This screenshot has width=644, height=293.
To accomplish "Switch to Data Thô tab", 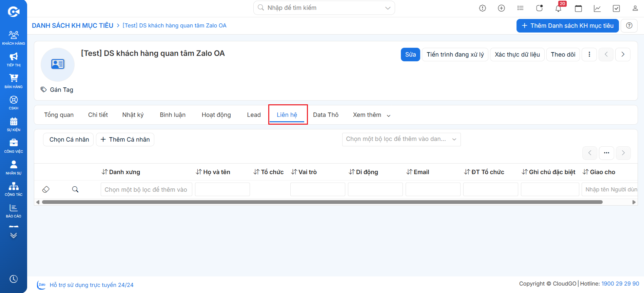I will pos(326,115).
